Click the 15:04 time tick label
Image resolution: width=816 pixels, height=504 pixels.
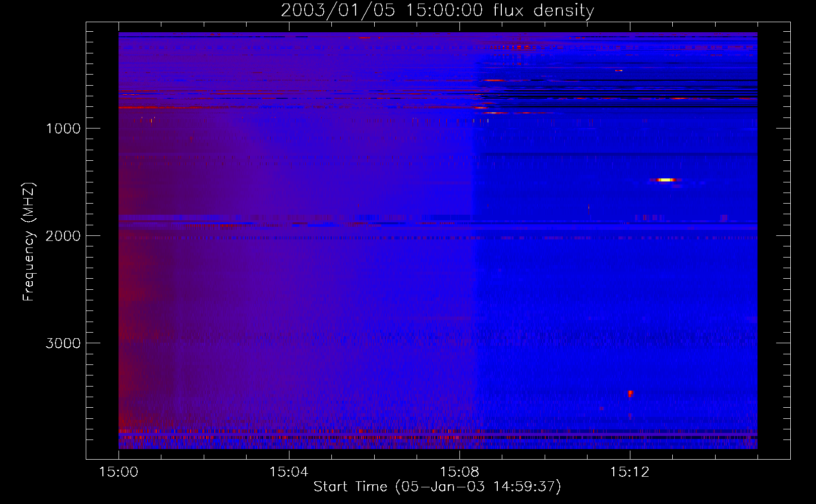289,472
